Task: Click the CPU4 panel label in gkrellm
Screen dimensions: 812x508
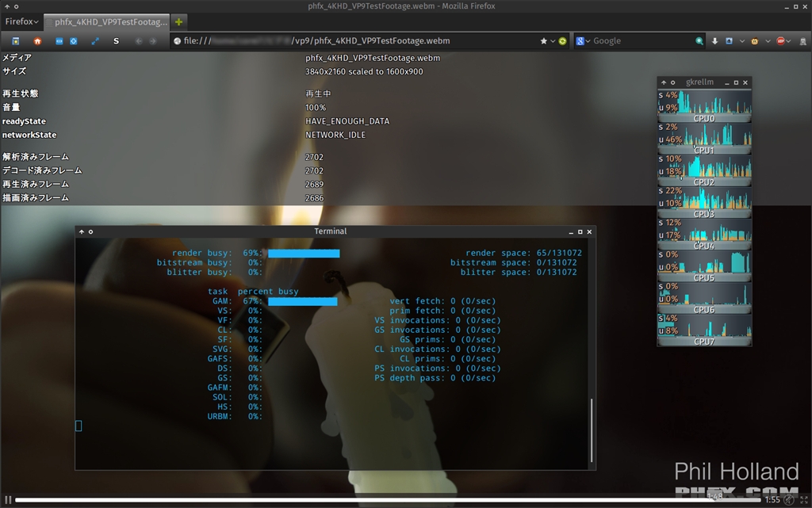Action: point(704,246)
